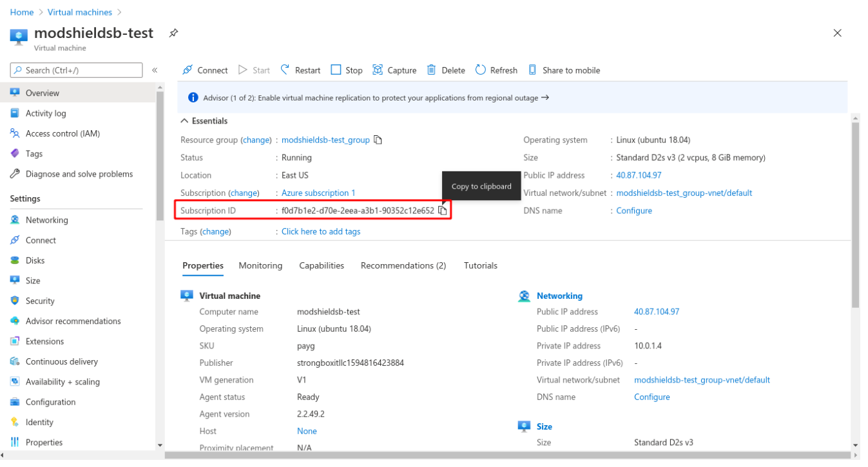This screenshot has width=868, height=467.
Task: Switch to the Monitoring tab
Action: point(260,265)
